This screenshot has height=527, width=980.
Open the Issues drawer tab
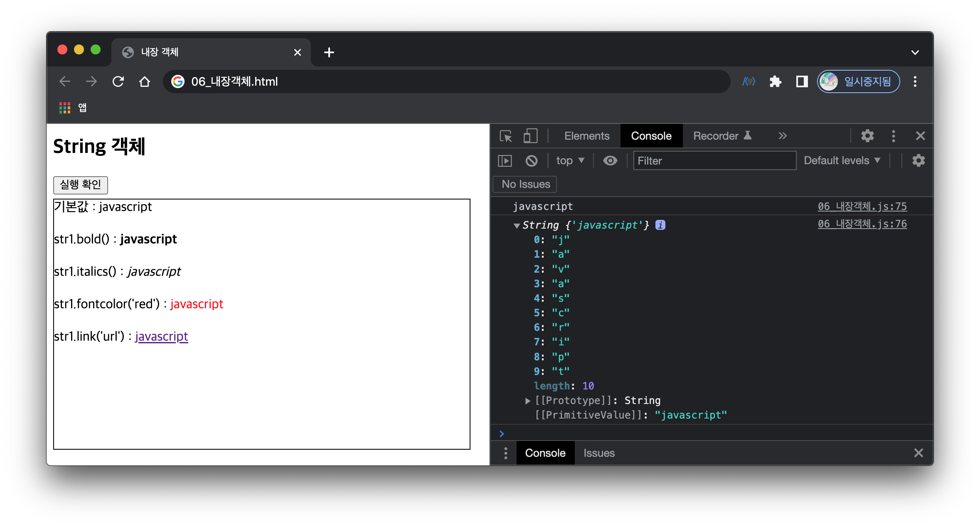click(598, 453)
